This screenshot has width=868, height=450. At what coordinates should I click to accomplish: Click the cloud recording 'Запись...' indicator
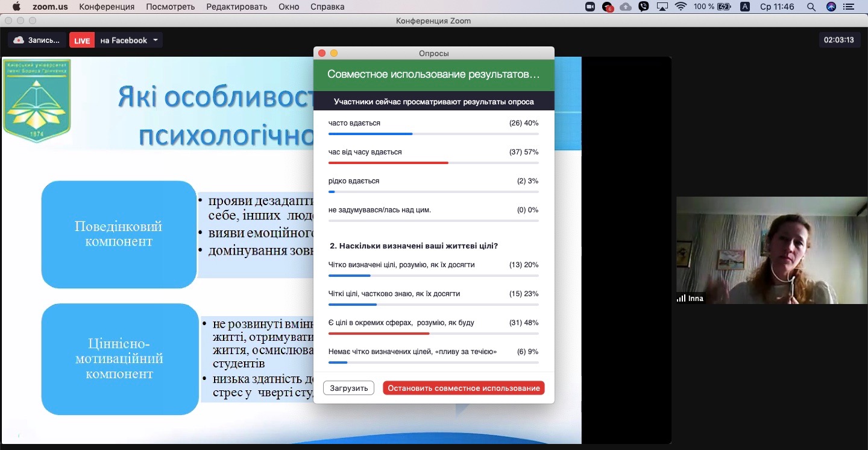[x=37, y=40]
